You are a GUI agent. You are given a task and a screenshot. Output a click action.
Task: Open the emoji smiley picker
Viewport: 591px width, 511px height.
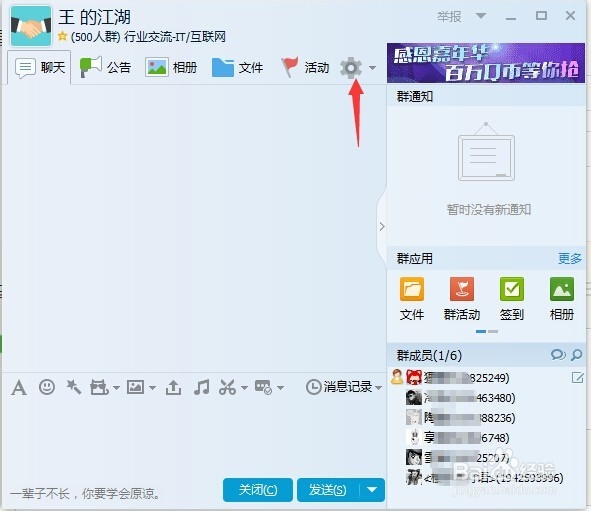[x=47, y=387]
